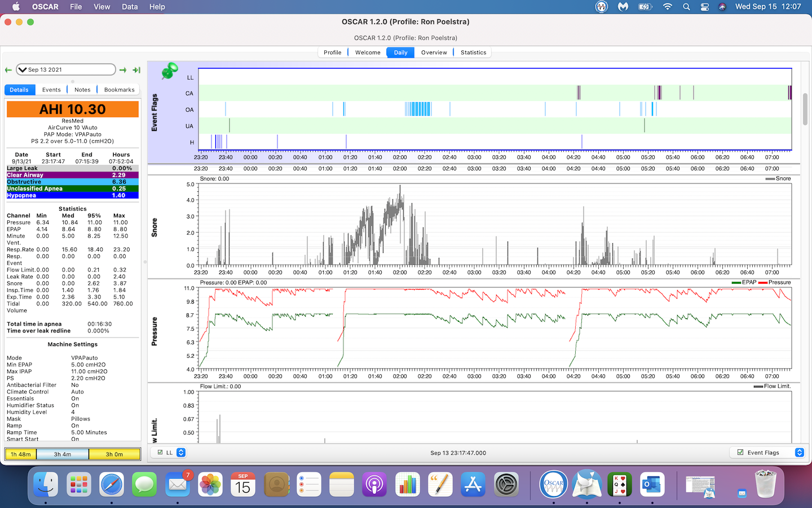Click the Unclassified Apnea green row
This screenshot has width=812, height=508.
coord(73,189)
